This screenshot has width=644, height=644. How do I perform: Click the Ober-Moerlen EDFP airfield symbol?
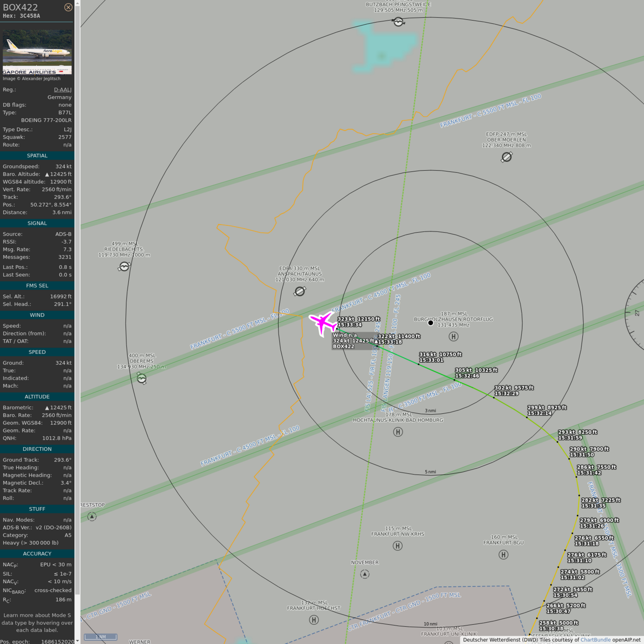pos(507,157)
